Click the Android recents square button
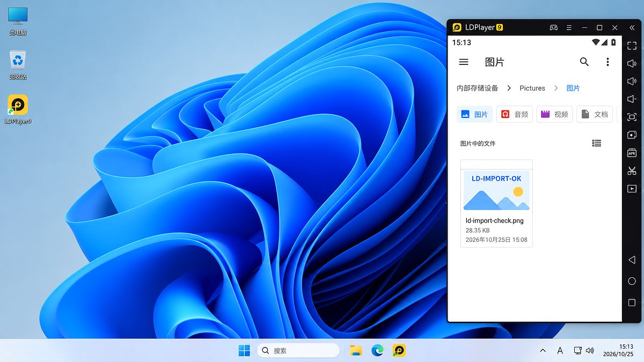Viewport: 644px width, 362px height. pyautogui.click(x=632, y=302)
